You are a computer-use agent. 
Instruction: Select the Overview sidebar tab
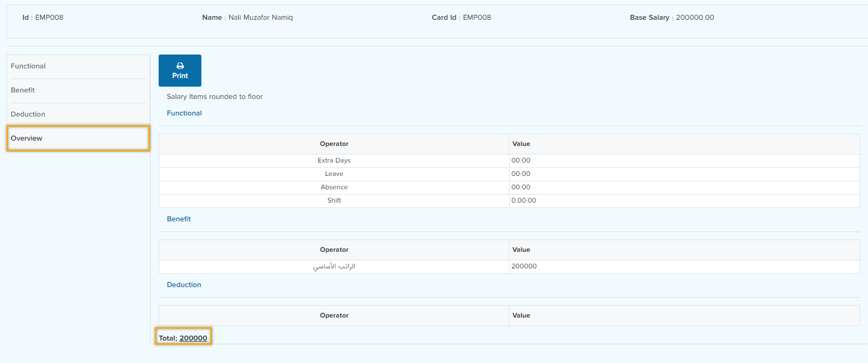[x=27, y=138]
